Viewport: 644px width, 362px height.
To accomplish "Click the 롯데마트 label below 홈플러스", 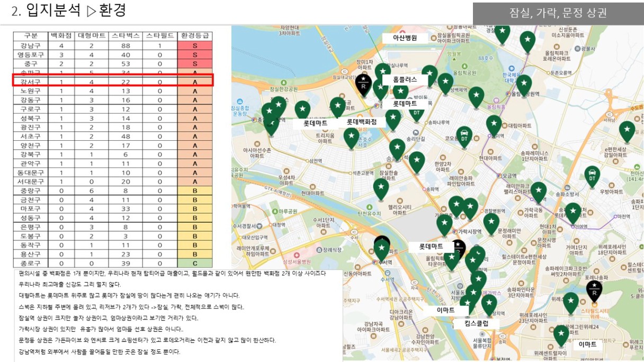I will [x=405, y=104].
